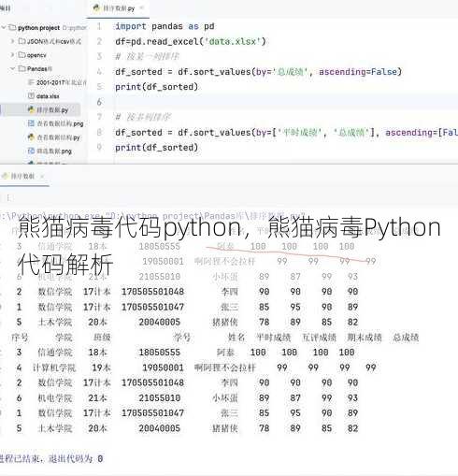Expand the opencv folder arrow

click(12, 54)
